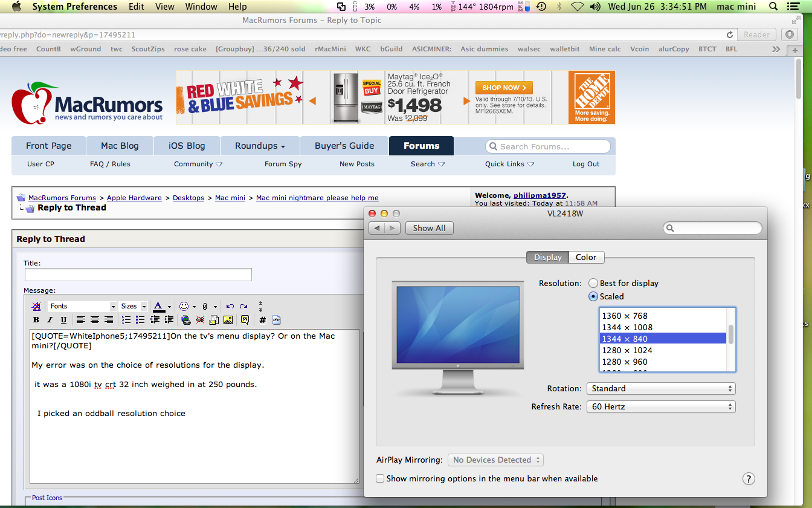The height and width of the screenshot is (508, 812).
Task: Increase indent in message editor
Action: click(x=169, y=320)
